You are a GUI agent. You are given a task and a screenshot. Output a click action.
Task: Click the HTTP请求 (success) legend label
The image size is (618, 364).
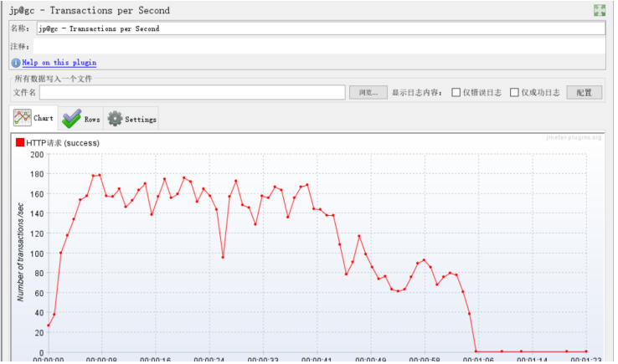click(x=63, y=143)
